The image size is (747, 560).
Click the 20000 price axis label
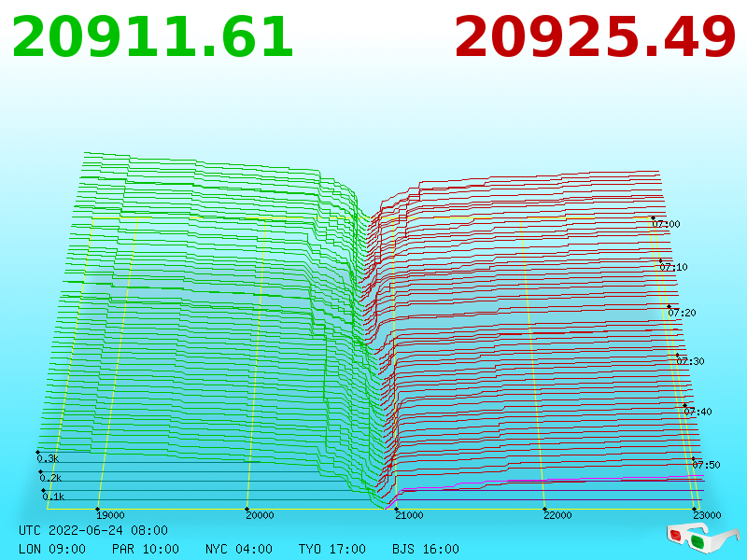tap(260, 515)
